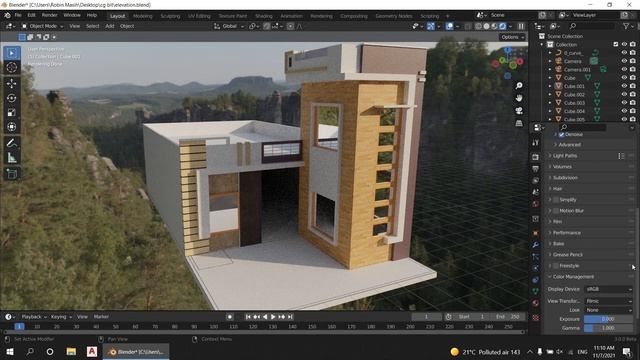Screen dimensions: 640x360
Task: Enable the Motion Blur checkbox
Action: (x=556, y=211)
